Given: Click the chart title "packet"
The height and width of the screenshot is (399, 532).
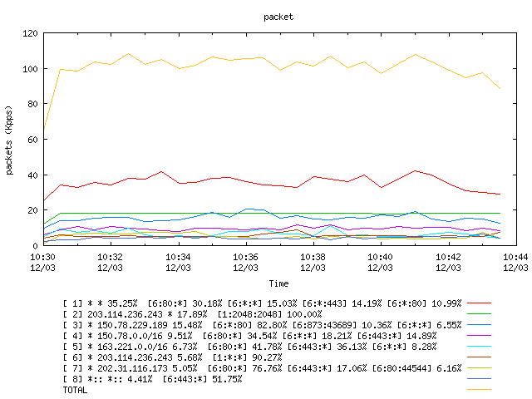Looking at the screenshot, I should [278, 17].
